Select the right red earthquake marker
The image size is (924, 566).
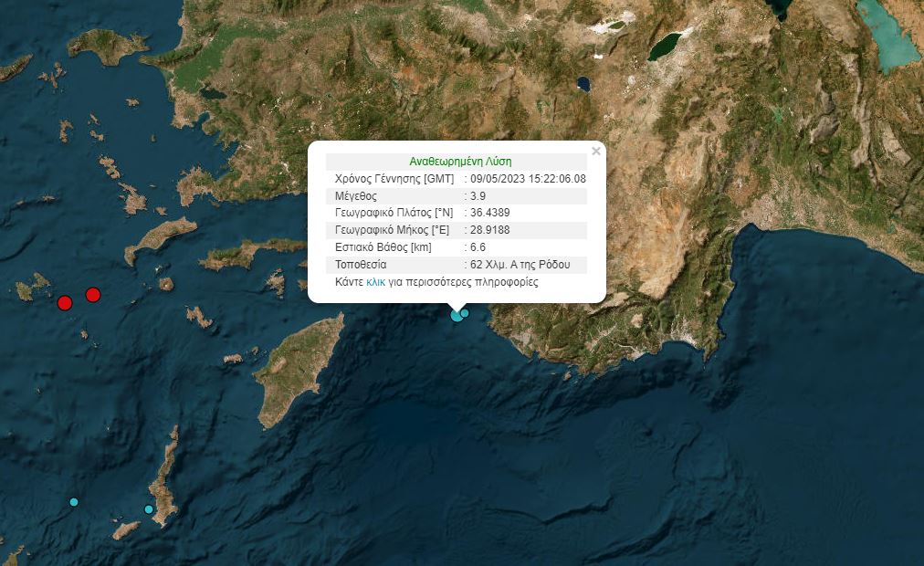tap(92, 294)
